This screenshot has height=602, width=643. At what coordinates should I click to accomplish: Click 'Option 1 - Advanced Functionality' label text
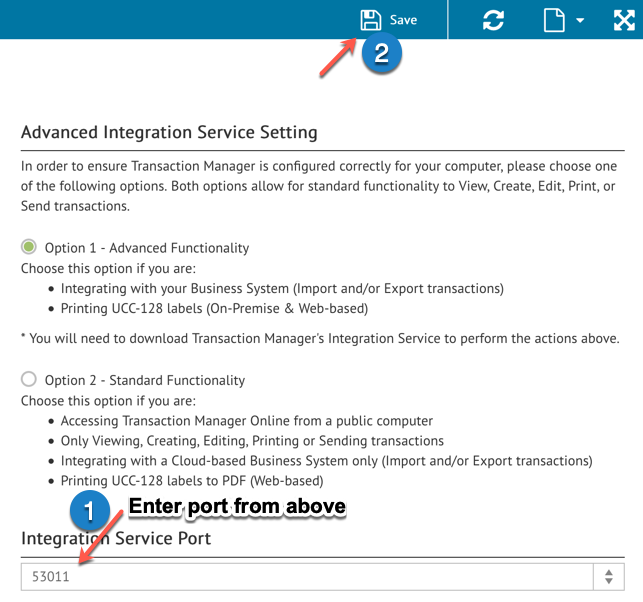147,248
